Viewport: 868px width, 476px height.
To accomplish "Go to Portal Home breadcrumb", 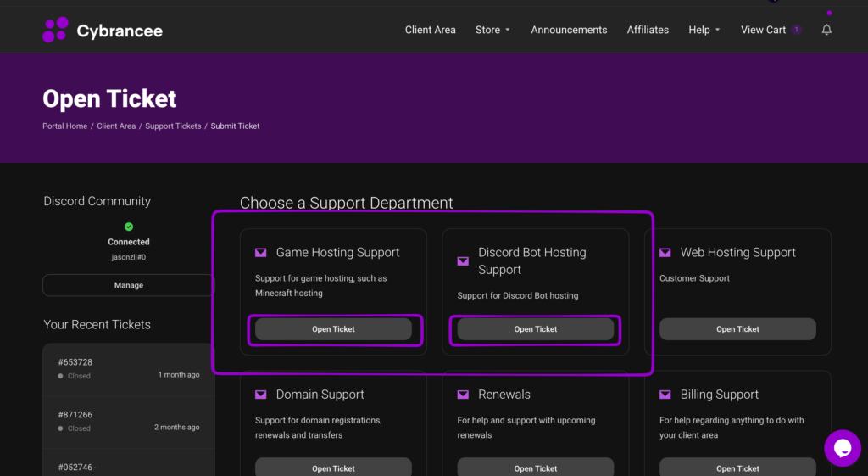I will click(64, 126).
